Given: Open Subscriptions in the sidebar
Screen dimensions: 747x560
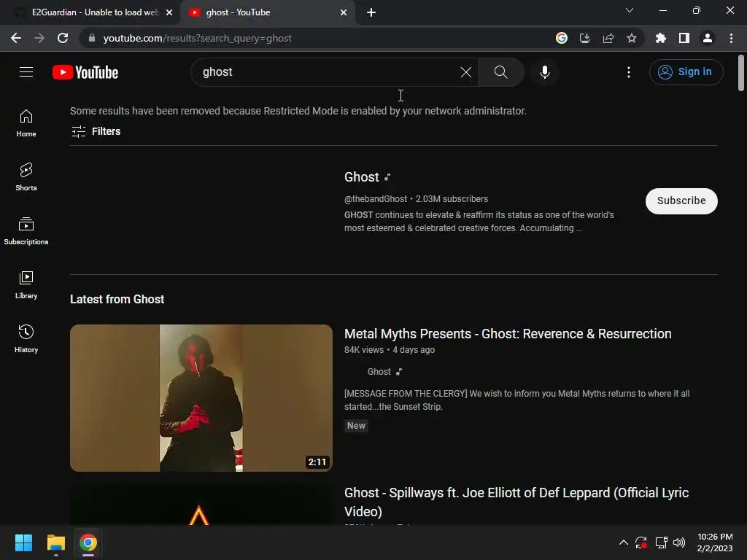Looking at the screenshot, I should pyautogui.click(x=26, y=231).
